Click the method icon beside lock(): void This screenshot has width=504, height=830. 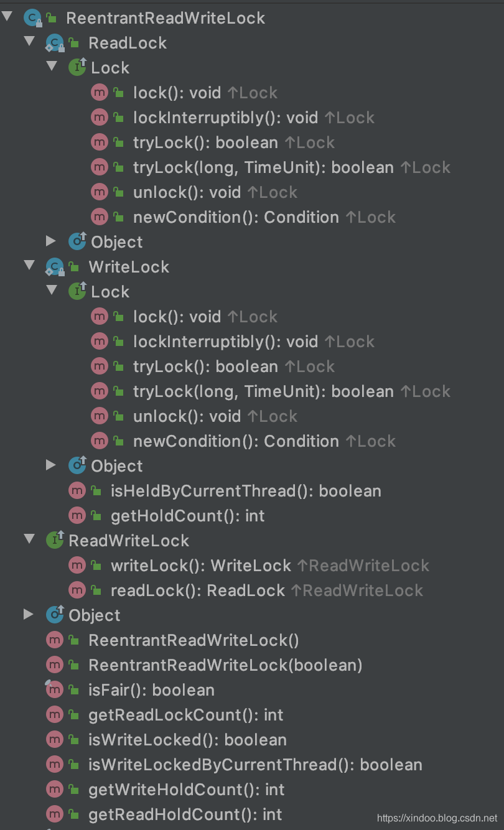pyautogui.click(x=100, y=92)
